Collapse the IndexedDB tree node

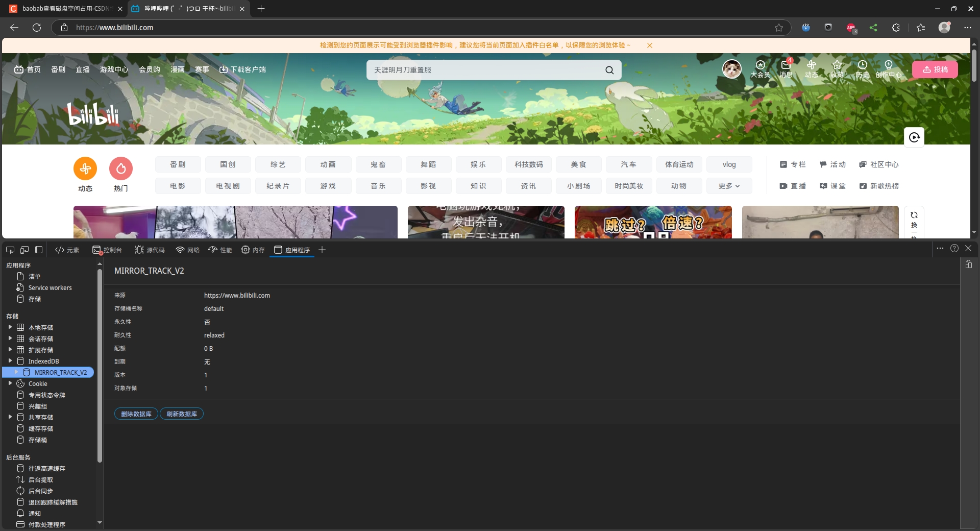(x=10, y=361)
